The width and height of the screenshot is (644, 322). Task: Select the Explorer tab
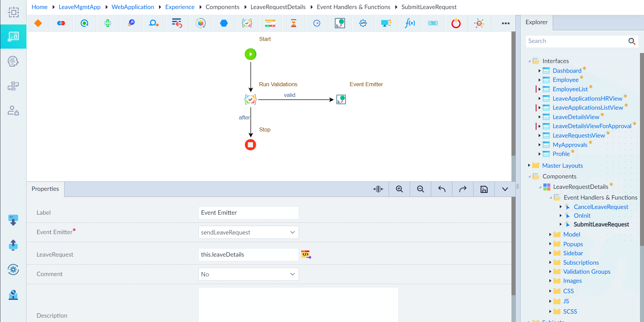[x=536, y=22]
